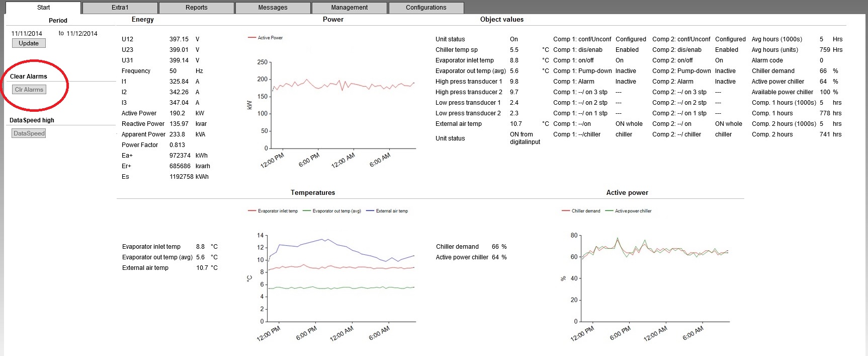Click the Active Power value 190.2
The height and width of the screenshot is (356, 868).
click(x=177, y=113)
